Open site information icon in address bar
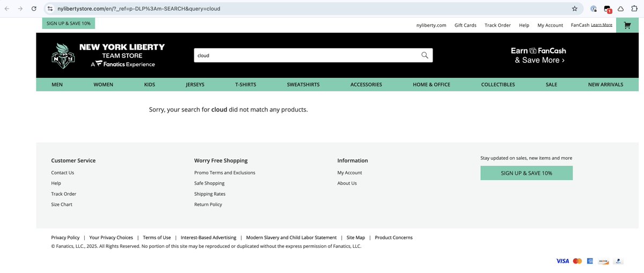Viewport: 644px width, 273px height. [x=50, y=9]
